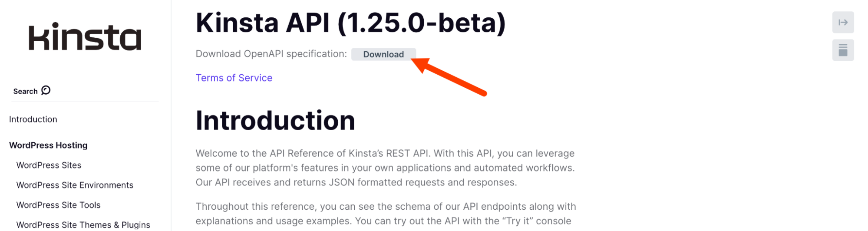Screen dimensions: 868x231
Task: Open WordPress Site Environments in the sidebar
Action: [x=75, y=185]
